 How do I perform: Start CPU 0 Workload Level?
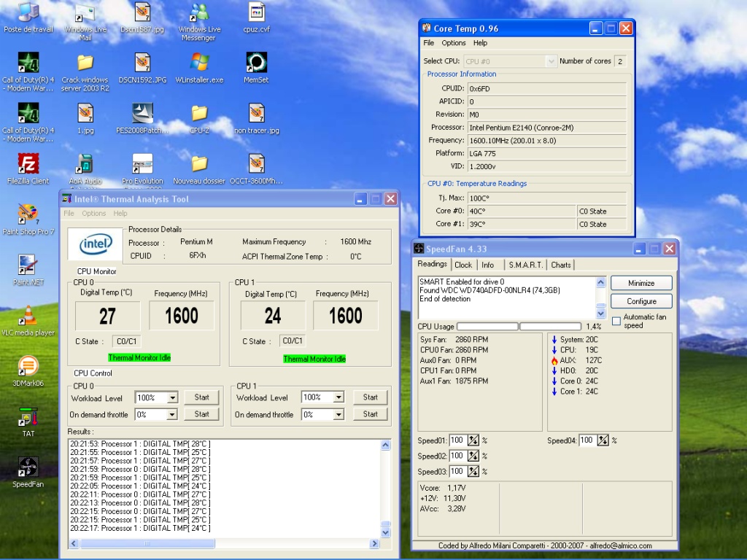coord(201,397)
